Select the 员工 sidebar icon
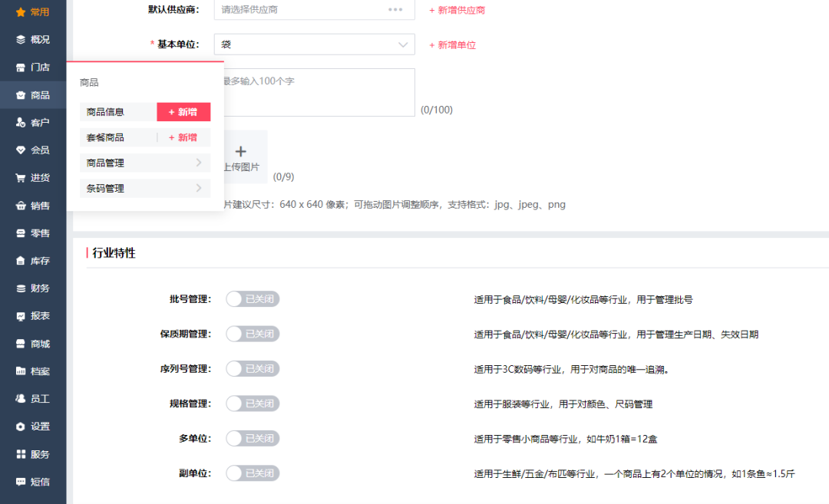 [x=32, y=398]
